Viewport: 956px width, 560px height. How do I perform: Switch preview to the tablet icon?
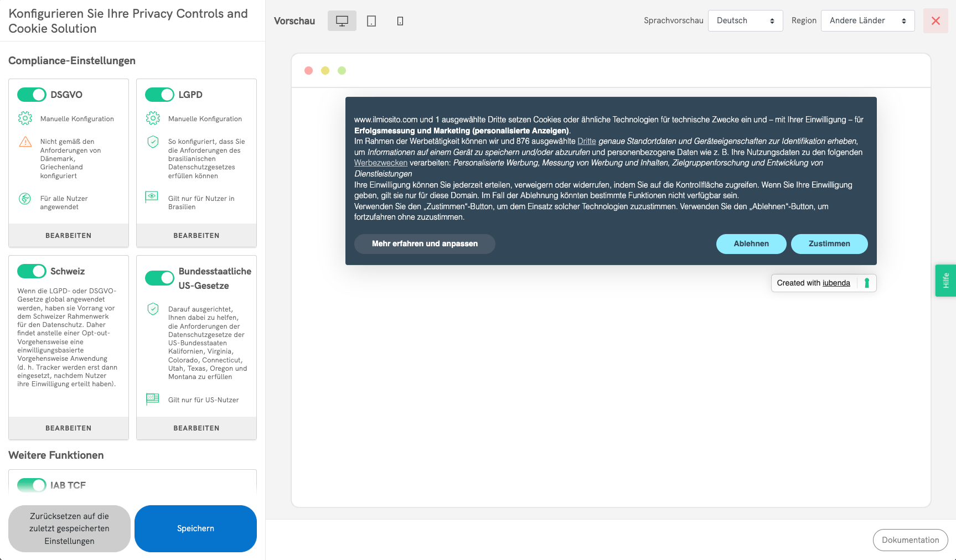pyautogui.click(x=371, y=20)
